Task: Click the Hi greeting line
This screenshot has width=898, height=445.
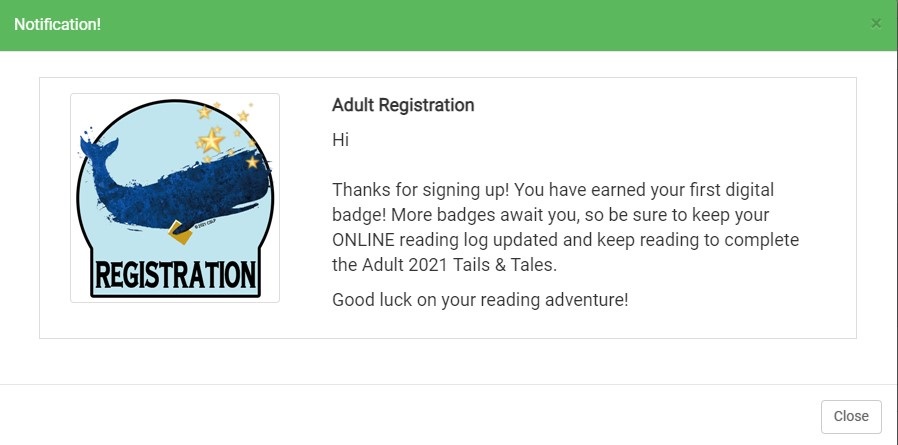Action: 340,140
